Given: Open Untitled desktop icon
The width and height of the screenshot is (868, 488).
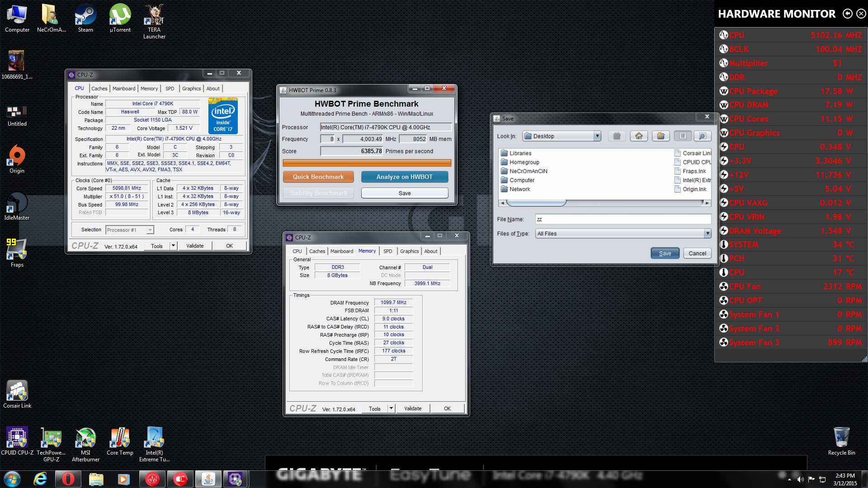Looking at the screenshot, I should [x=17, y=115].
